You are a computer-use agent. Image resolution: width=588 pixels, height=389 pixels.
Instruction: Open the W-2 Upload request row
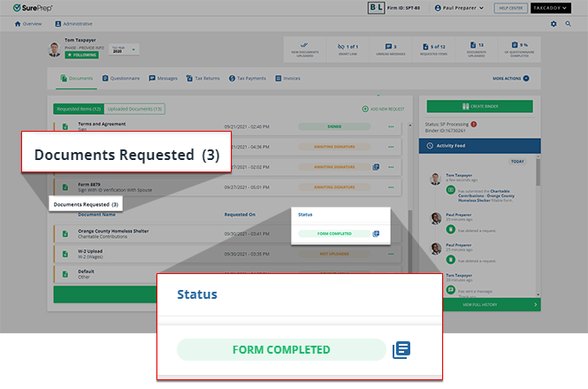[227, 254]
